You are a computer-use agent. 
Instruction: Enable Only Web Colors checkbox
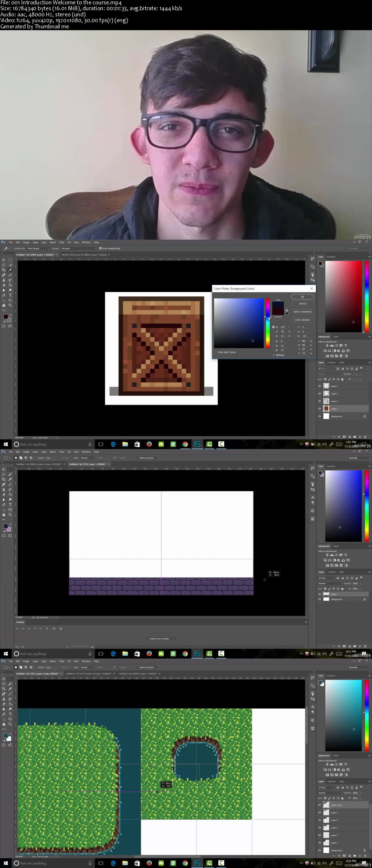[x=215, y=352]
